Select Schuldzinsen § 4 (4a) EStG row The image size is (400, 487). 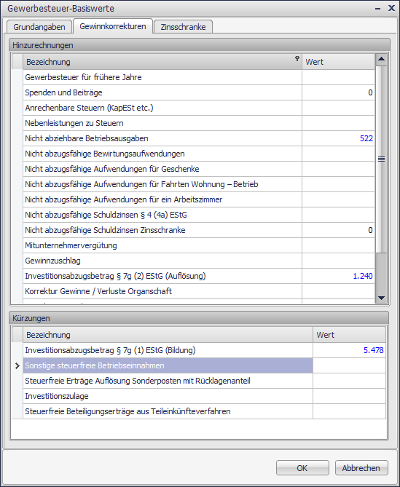[x=199, y=215]
